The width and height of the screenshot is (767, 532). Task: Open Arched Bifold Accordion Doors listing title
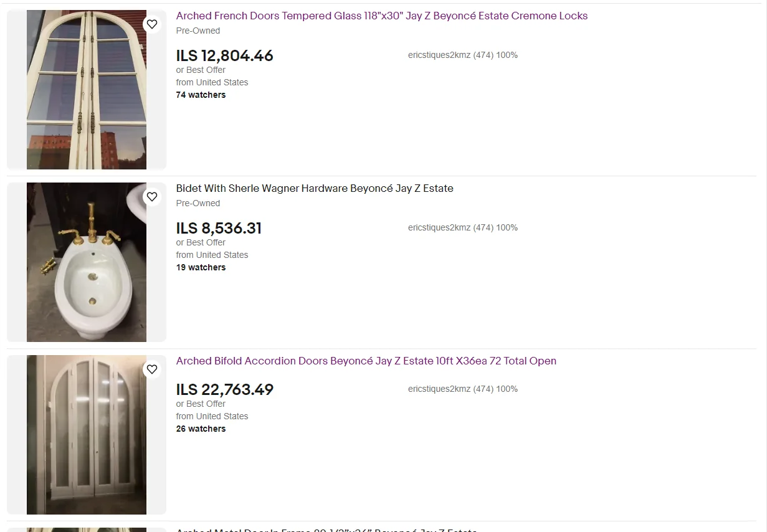[366, 361]
